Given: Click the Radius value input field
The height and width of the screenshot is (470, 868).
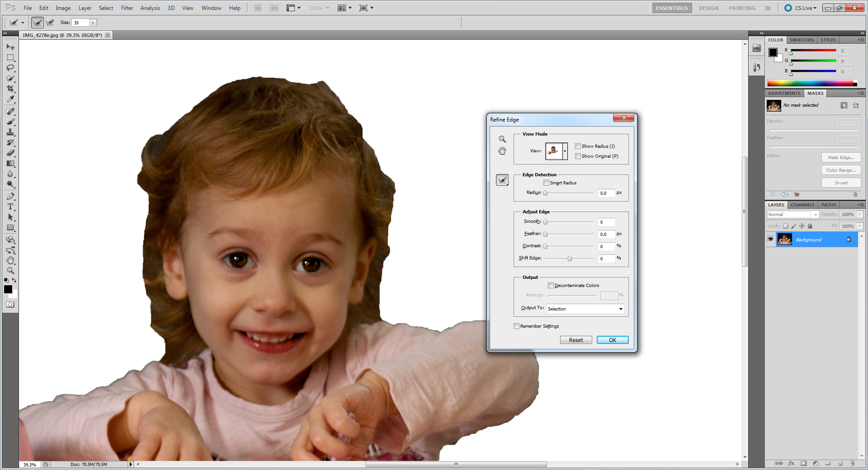Looking at the screenshot, I should point(606,193).
